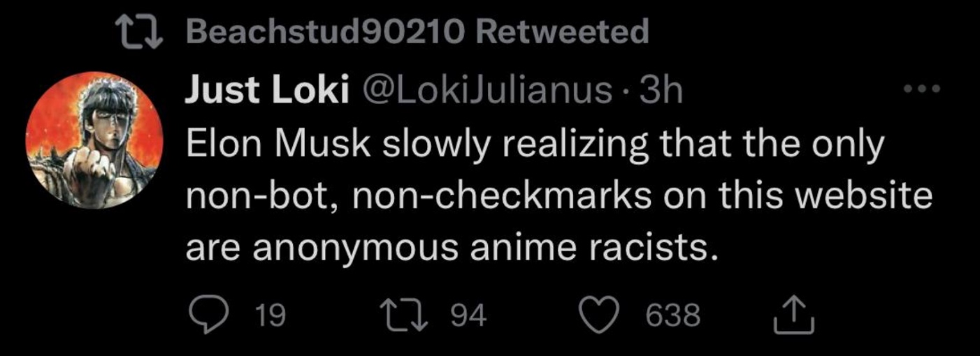The width and height of the screenshot is (980, 356).
Task: Click the Just Loki display name
Action: 266,91
